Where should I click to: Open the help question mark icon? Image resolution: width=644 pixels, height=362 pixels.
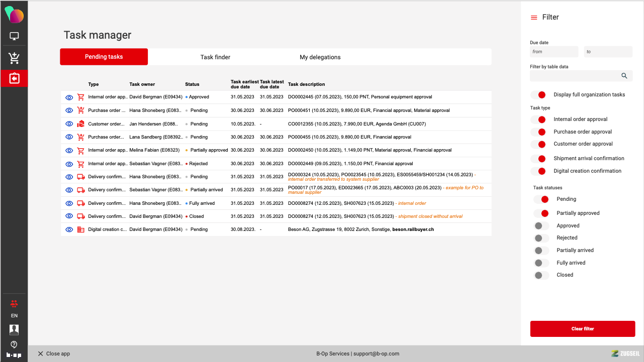pos(14,344)
